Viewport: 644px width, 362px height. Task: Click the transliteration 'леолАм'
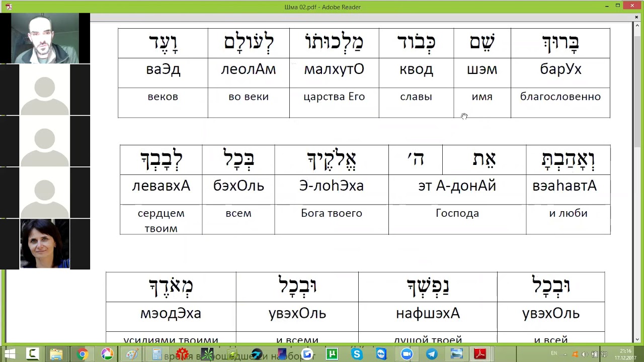coord(249,69)
